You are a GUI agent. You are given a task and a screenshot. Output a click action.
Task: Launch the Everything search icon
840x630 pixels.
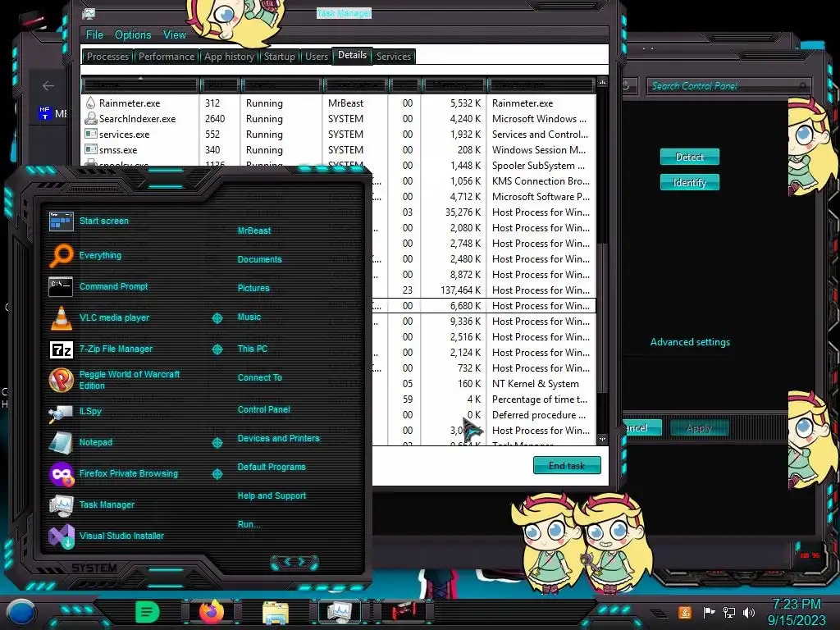click(61, 256)
